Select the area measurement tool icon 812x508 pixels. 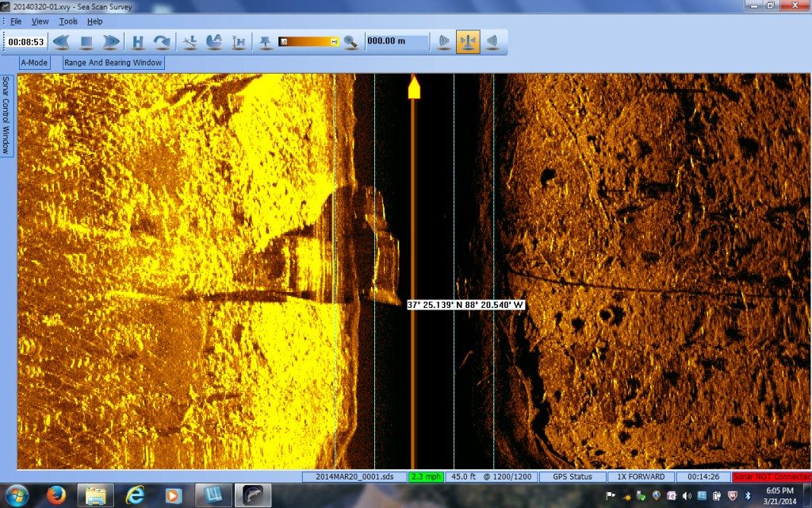[213, 41]
